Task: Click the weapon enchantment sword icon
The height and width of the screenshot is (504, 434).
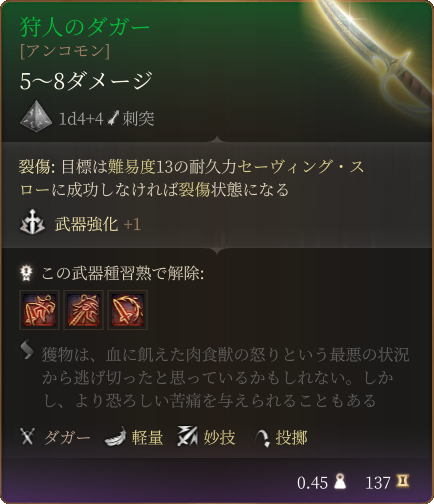Action: (32, 222)
